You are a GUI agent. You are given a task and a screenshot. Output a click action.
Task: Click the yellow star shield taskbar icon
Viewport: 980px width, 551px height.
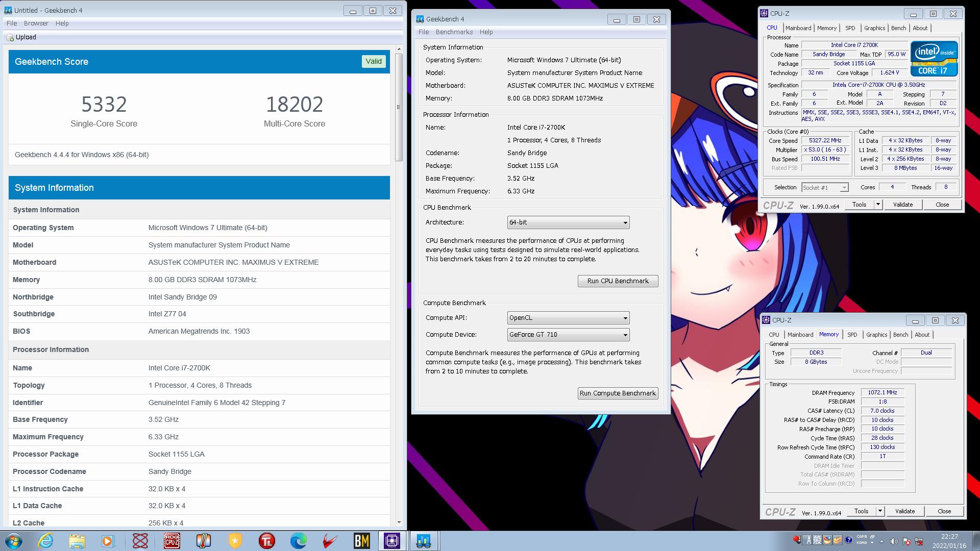(x=235, y=541)
